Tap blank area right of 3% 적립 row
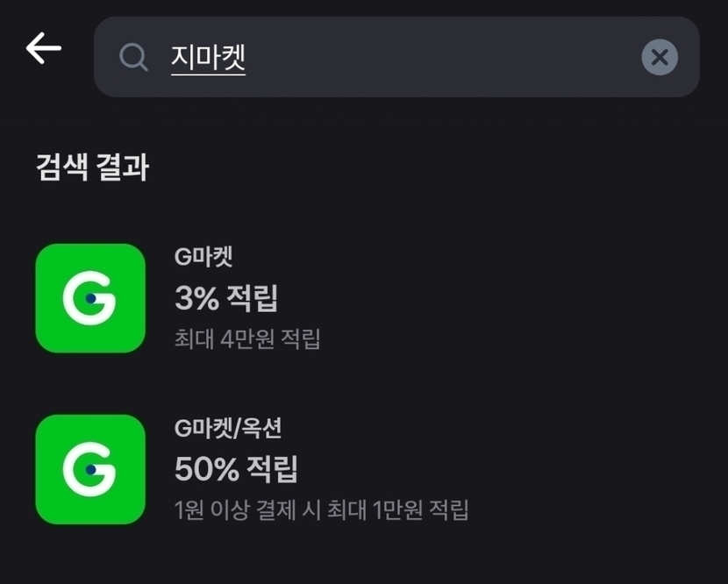This screenshot has width=728, height=584. click(x=526, y=298)
